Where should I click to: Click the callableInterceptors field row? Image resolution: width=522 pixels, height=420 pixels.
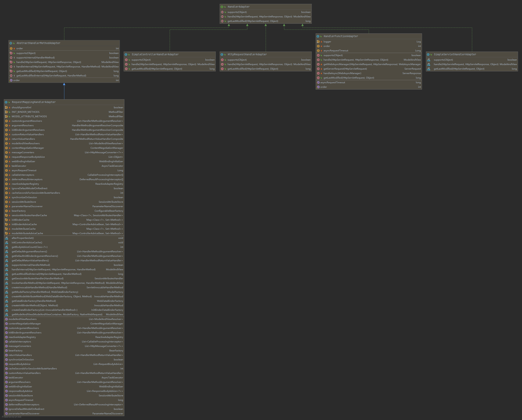(x=64, y=175)
